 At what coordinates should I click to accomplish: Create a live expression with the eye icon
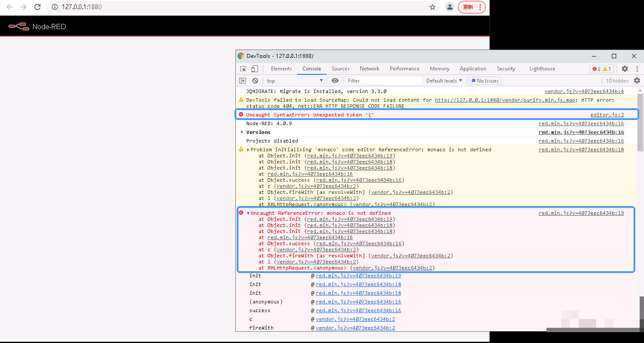(335, 80)
